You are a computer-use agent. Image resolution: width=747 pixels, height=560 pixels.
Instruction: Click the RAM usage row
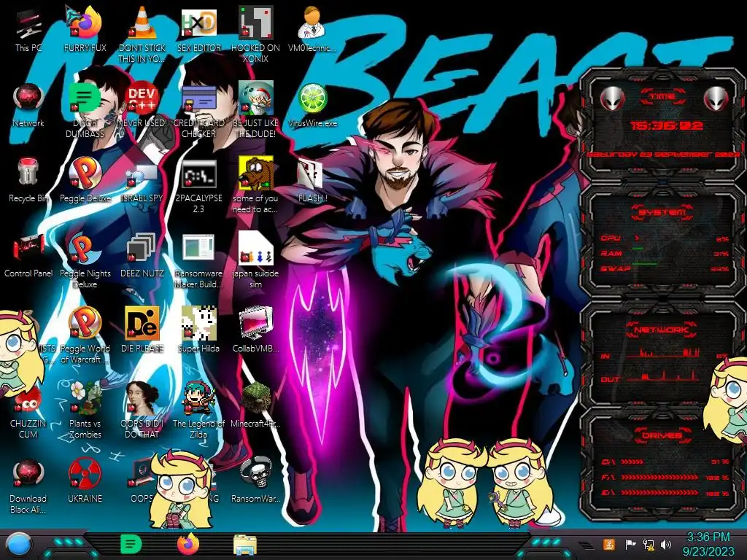coord(665,253)
